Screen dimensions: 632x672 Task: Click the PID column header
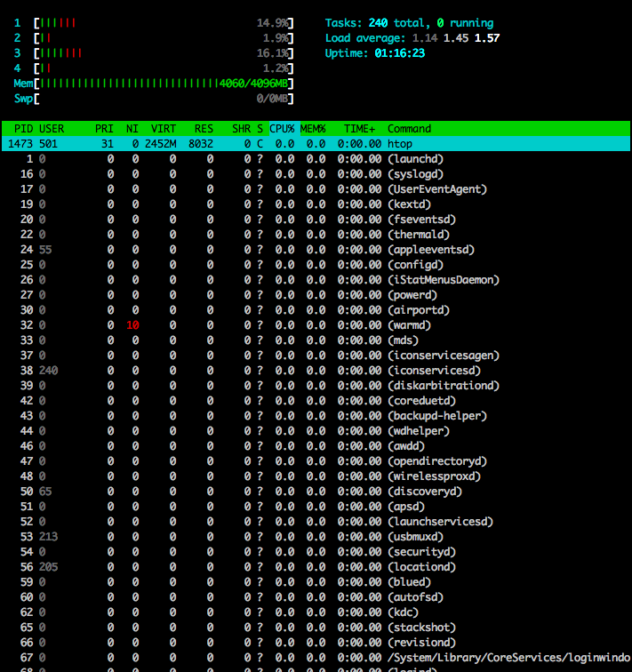pyautogui.click(x=24, y=129)
